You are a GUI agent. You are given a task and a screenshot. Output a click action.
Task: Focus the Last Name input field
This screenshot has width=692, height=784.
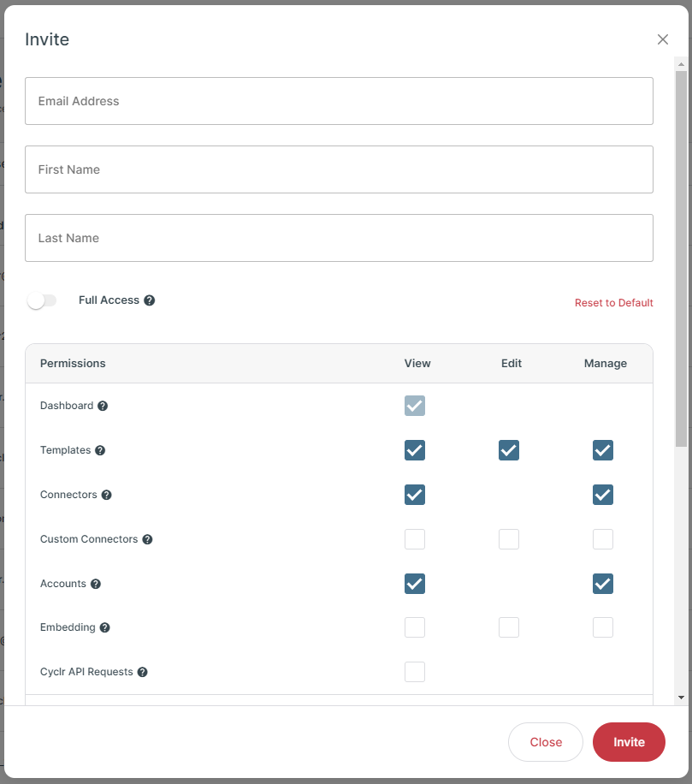point(339,238)
